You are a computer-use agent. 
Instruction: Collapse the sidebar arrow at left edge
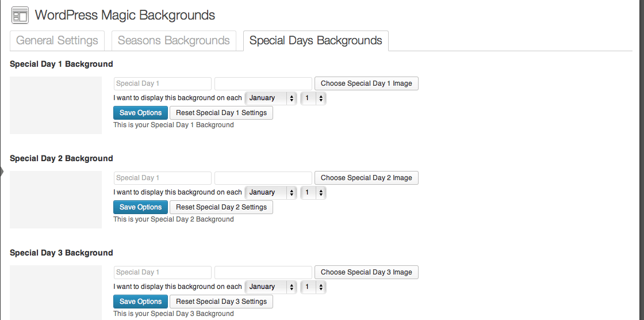coord(2,172)
